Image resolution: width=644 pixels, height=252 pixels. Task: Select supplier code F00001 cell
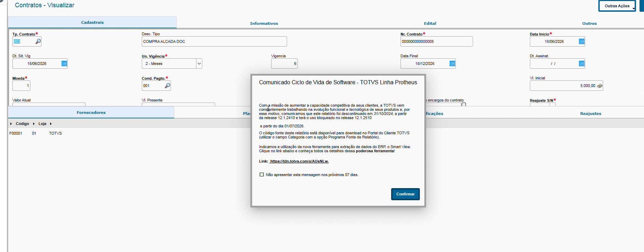pos(16,133)
